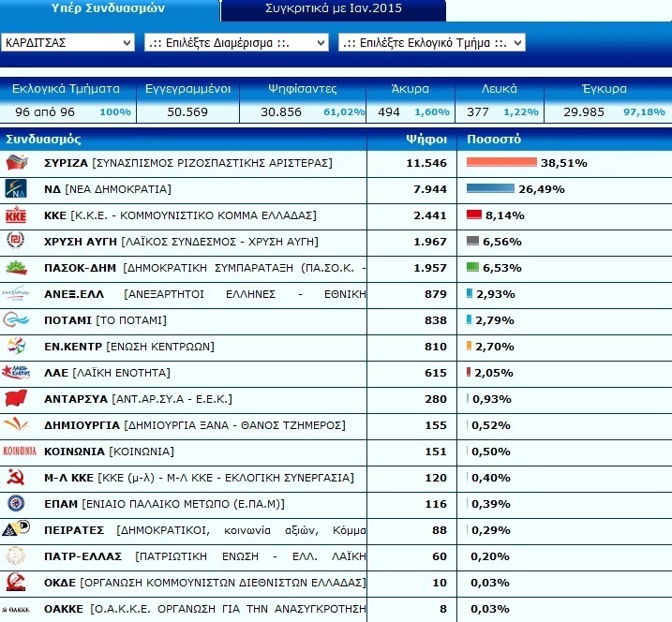Click the ΕΠΑΜ circular emblem icon
The width and height of the screenshot is (672, 622).
coord(16,503)
